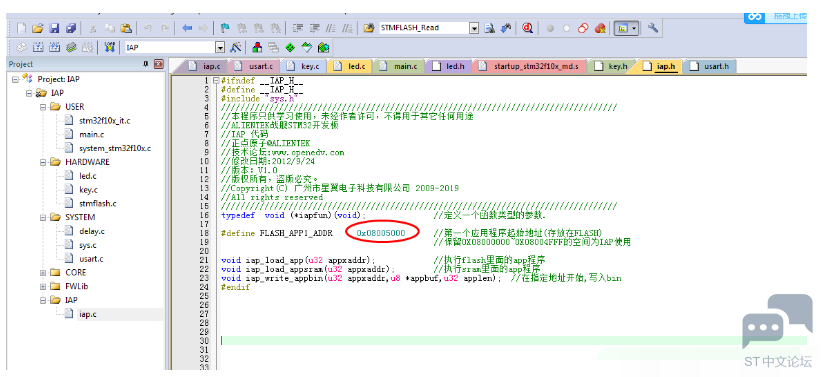Navigate backwards with blue arrow
The height and width of the screenshot is (377, 821).
[187, 28]
